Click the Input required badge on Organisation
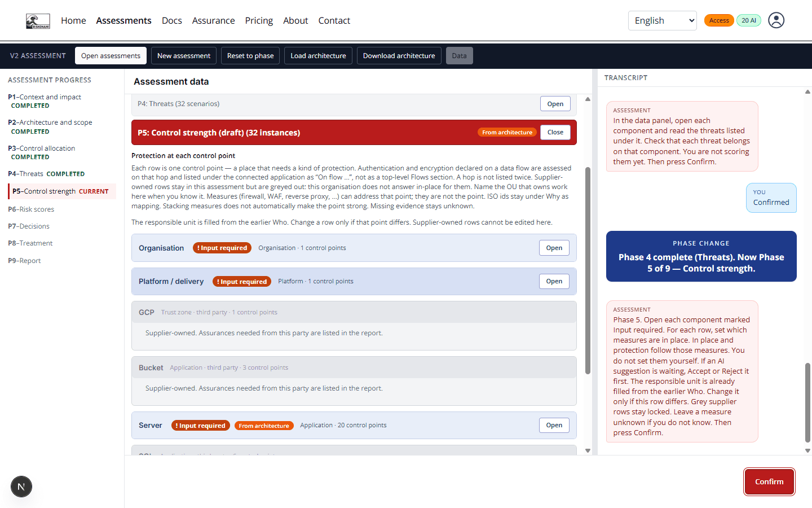The height and width of the screenshot is (508, 812). [x=222, y=248]
